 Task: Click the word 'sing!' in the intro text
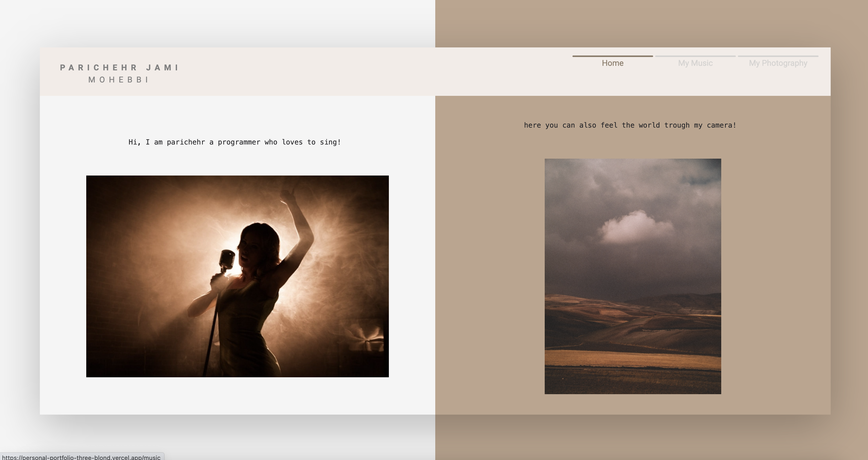tap(330, 142)
